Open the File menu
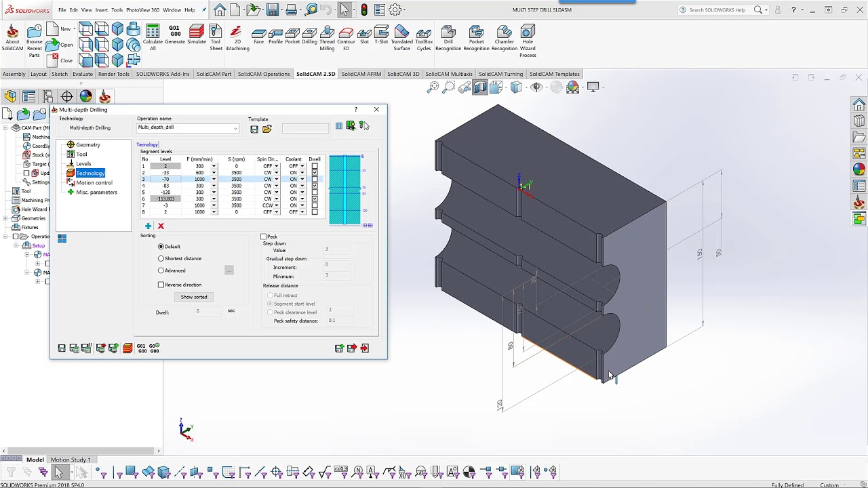The height and width of the screenshot is (488, 868). 62,10
